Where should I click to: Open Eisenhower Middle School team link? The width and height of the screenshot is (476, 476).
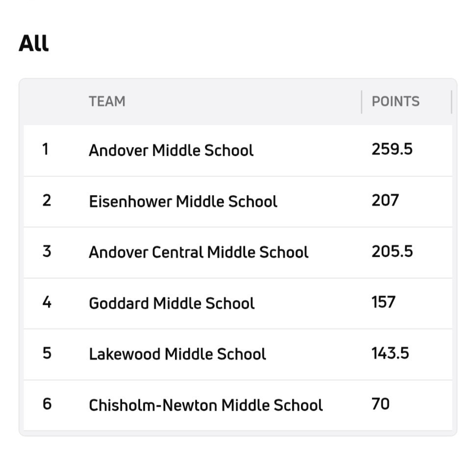(x=183, y=201)
